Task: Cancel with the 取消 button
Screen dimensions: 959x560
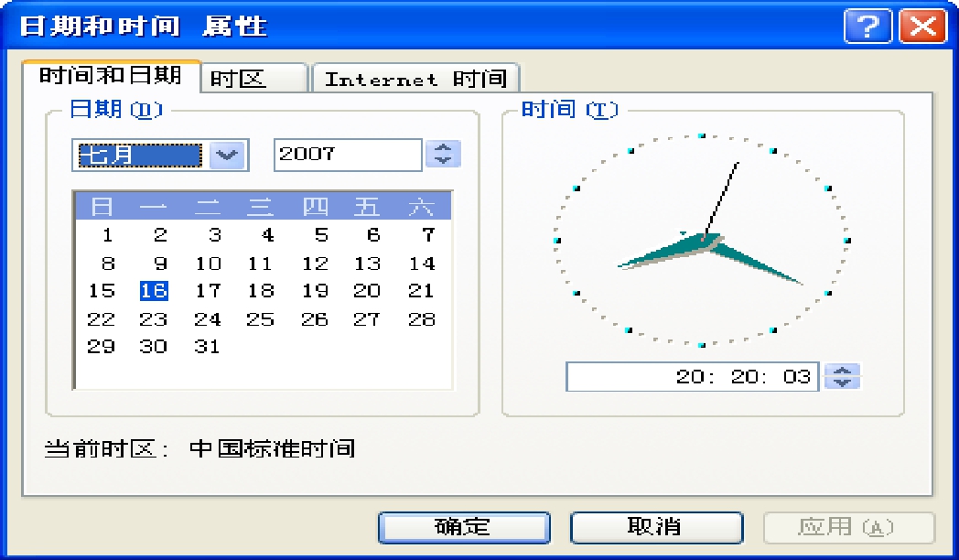Action: pos(656,527)
